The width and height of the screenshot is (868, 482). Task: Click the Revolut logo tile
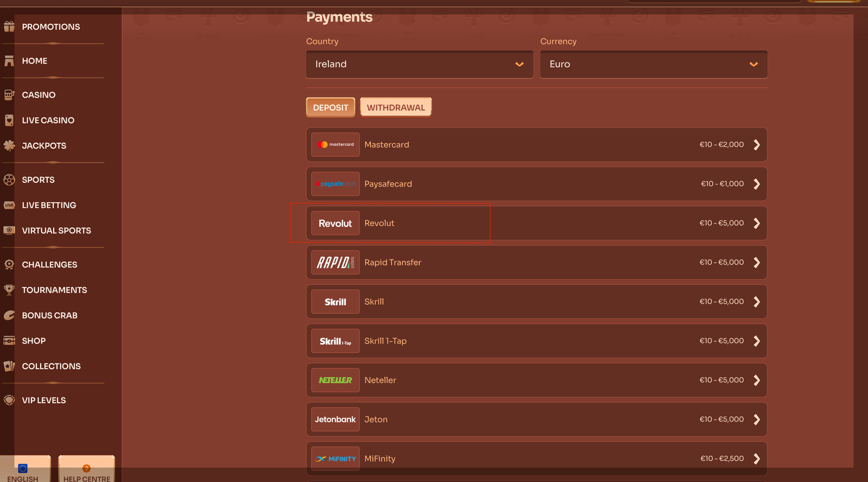tap(335, 223)
